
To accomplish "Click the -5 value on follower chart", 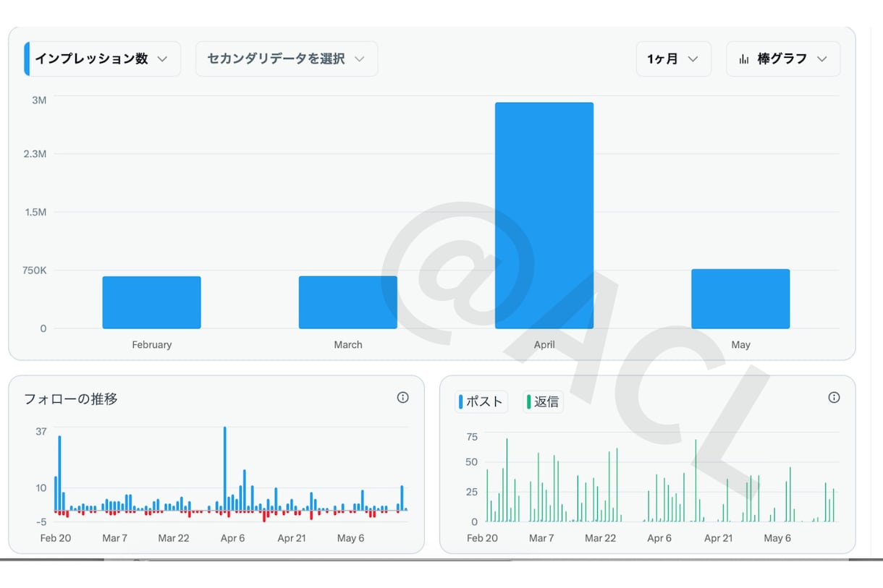I will [x=41, y=521].
